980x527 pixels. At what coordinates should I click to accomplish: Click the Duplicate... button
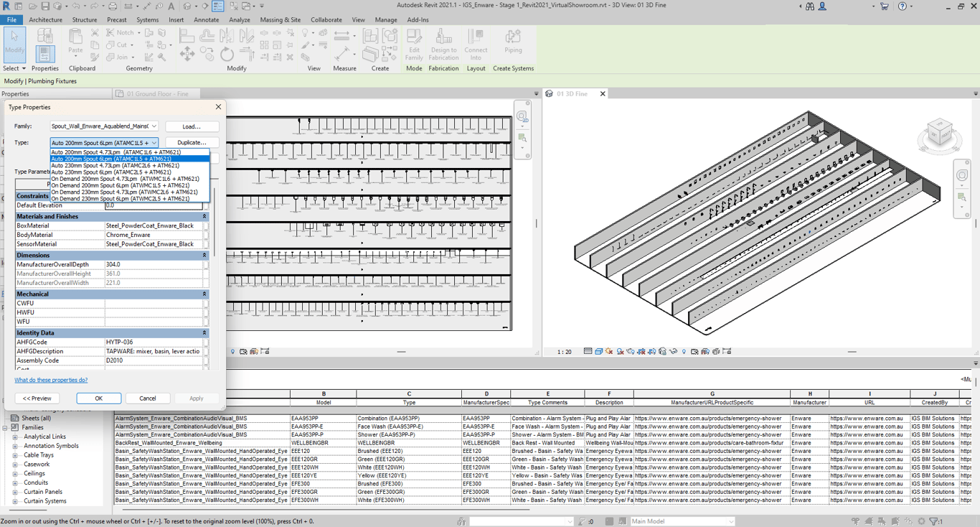[x=192, y=143]
